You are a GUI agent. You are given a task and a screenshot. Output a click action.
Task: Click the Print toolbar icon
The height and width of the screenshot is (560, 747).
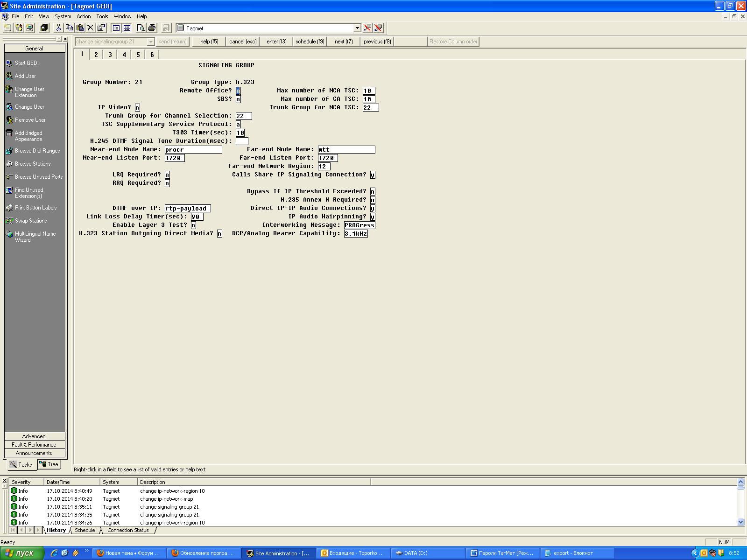151,28
